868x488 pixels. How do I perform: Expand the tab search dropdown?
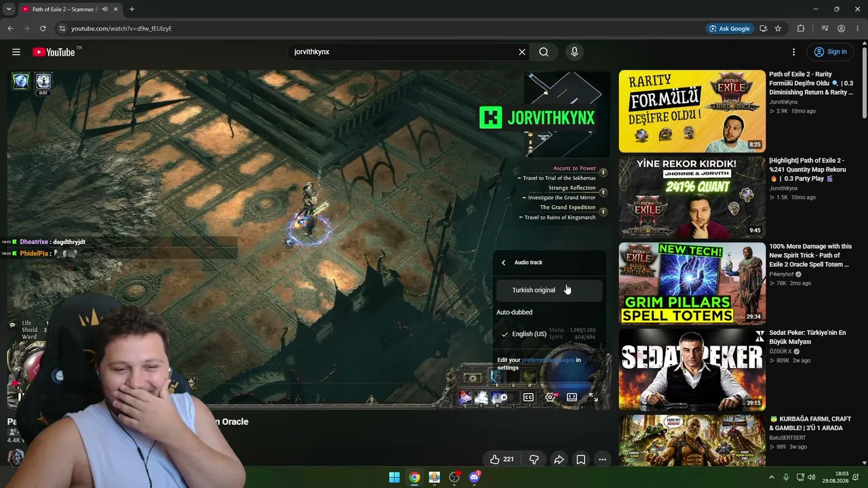pyautogui.click(x=9, y=9)
